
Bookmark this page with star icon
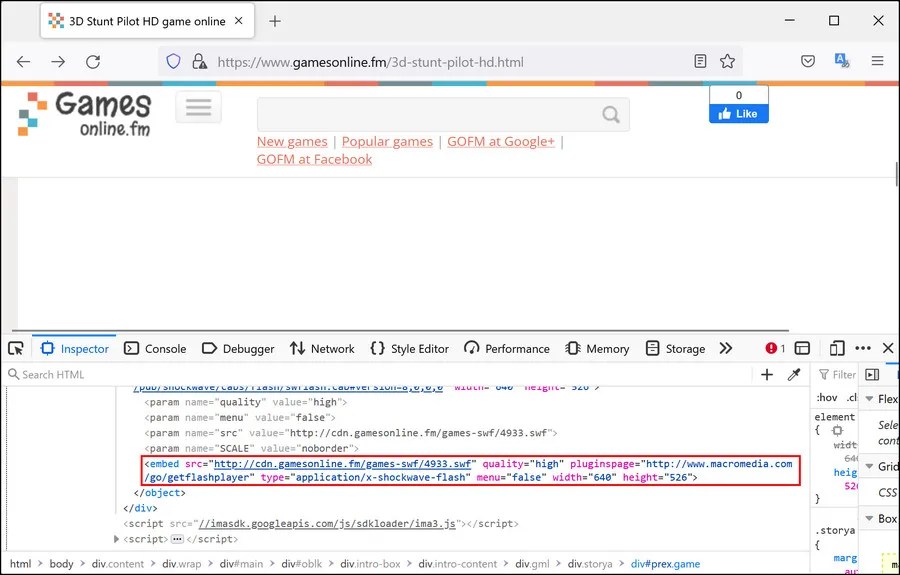click(x=727, y=61)
